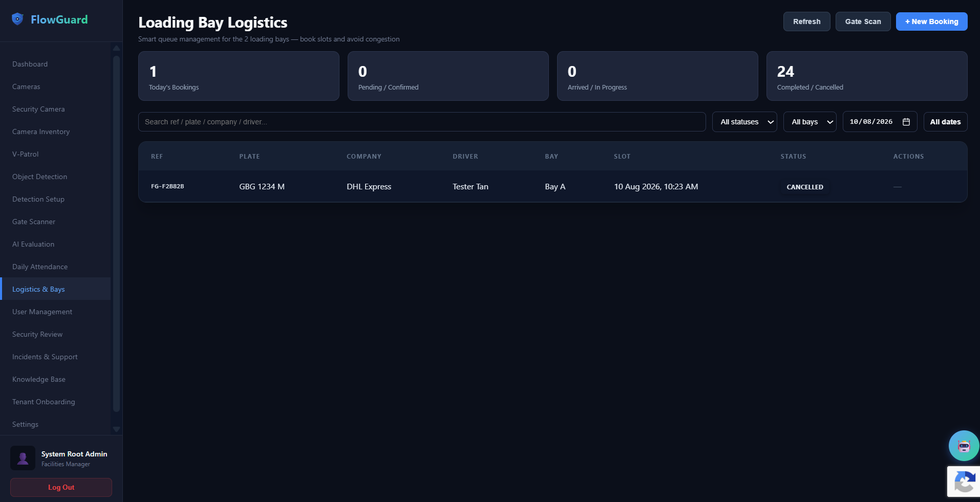The height and width of the screenshot is (502, 980).
Task: Open Camera Inventory page
Action: tap(55, 132)
